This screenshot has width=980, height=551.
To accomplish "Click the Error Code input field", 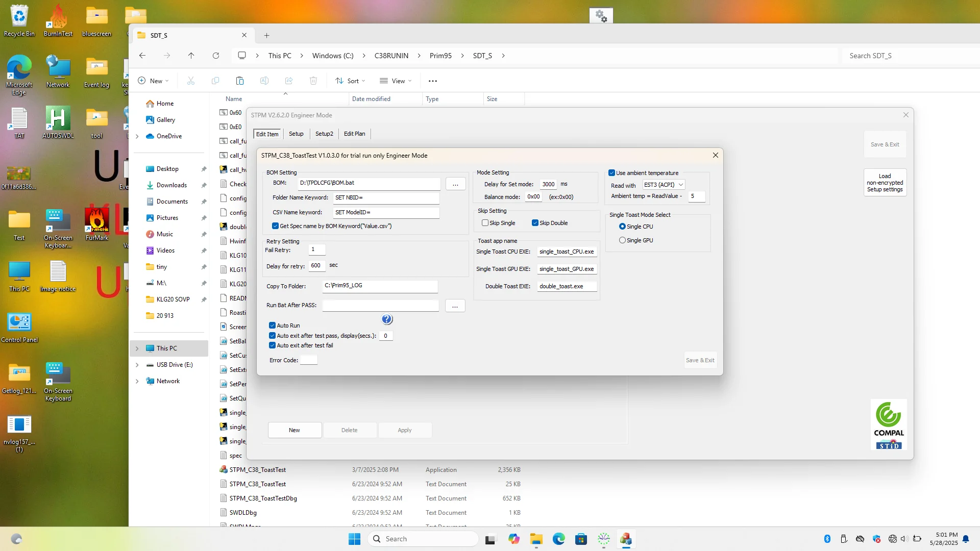I will 308,360.
